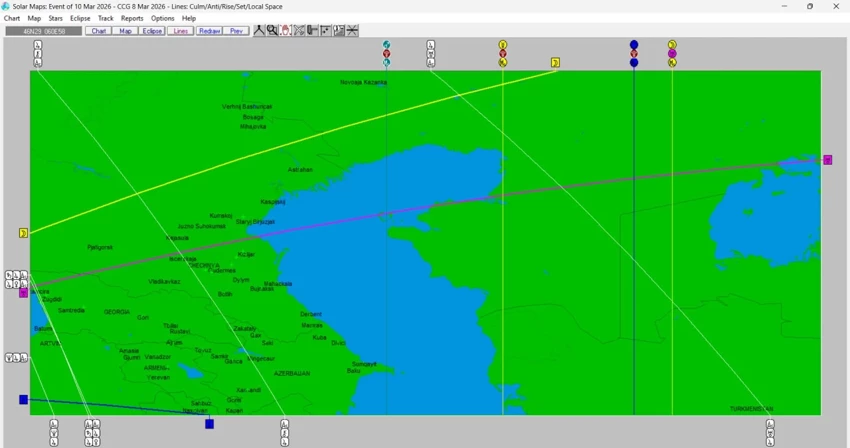Click the magenta square marker at left edge

point(23,293)
